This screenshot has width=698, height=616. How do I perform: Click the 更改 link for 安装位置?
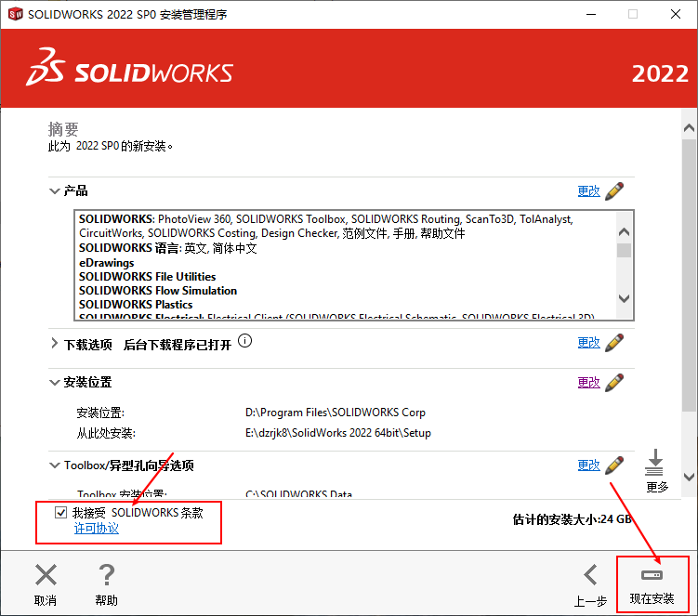coord(589,383)
